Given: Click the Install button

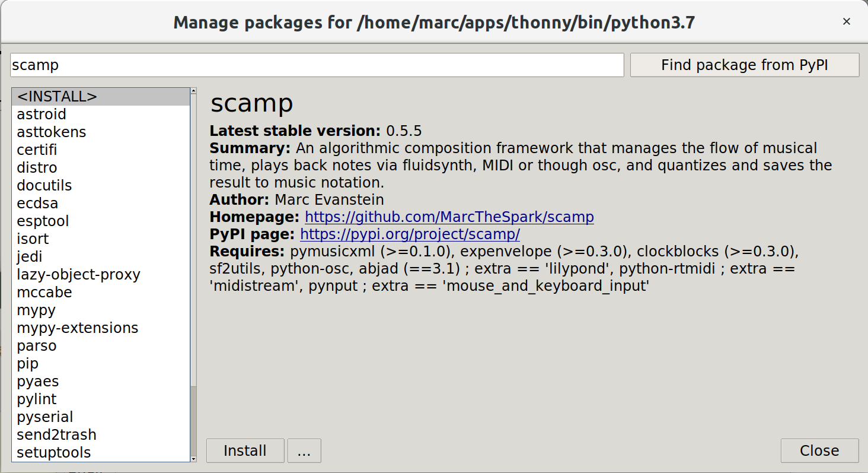Looking at the screenshot, I should (x=245, y=450).
